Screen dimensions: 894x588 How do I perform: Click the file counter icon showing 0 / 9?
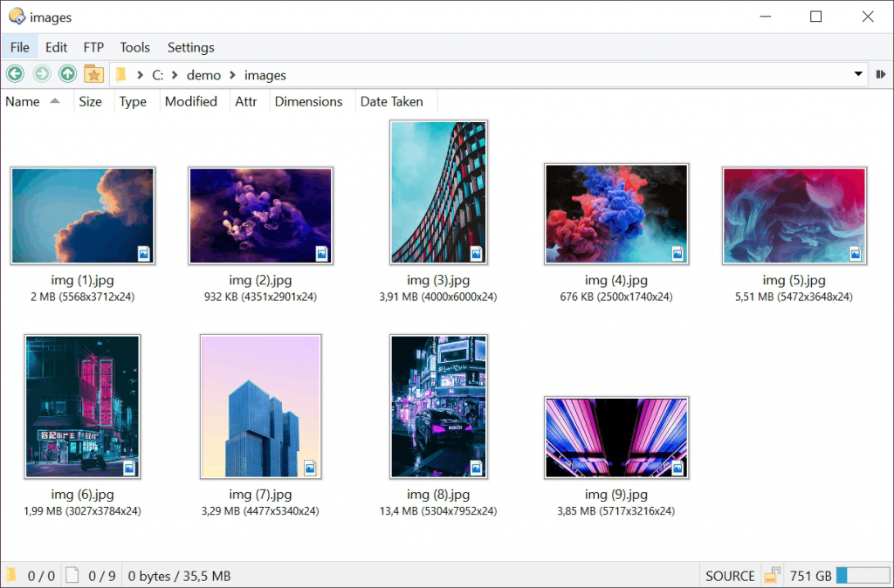[x=72, y=576]
